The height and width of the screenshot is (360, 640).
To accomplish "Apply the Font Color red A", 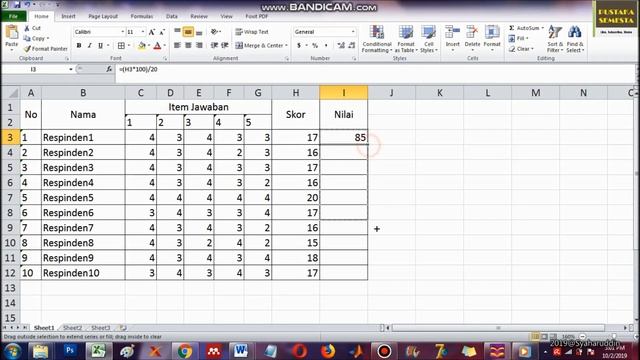I will (158, 45).
